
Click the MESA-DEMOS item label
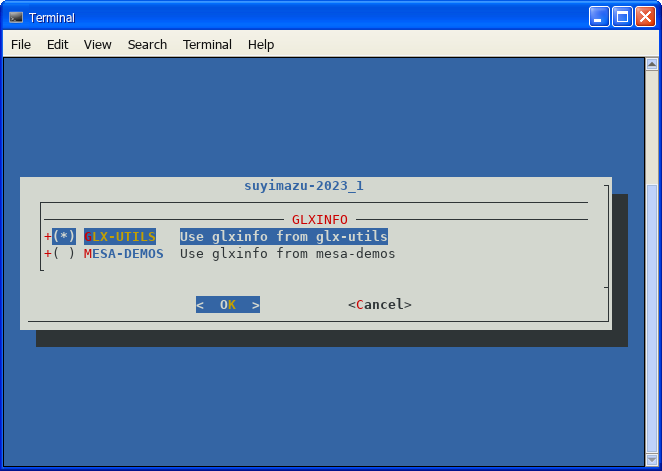(x=124, y=254)
